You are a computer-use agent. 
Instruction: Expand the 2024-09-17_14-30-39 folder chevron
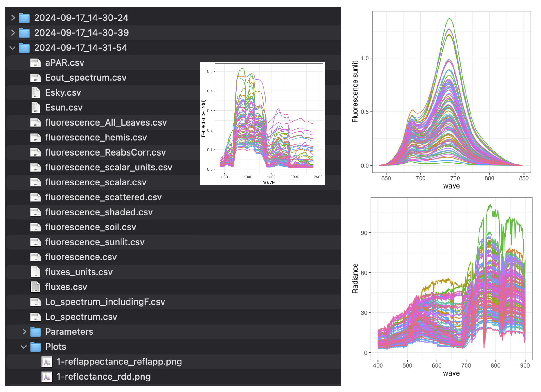click(13, 33)
